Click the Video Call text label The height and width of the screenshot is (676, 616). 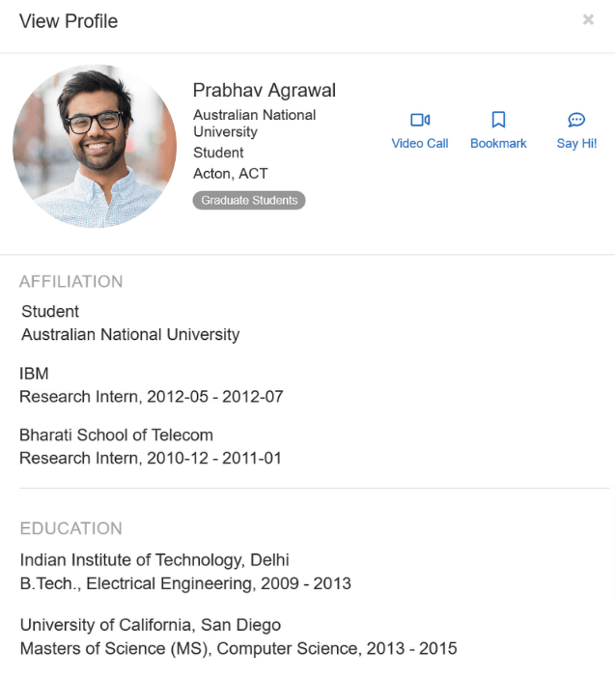click(420, 143)
